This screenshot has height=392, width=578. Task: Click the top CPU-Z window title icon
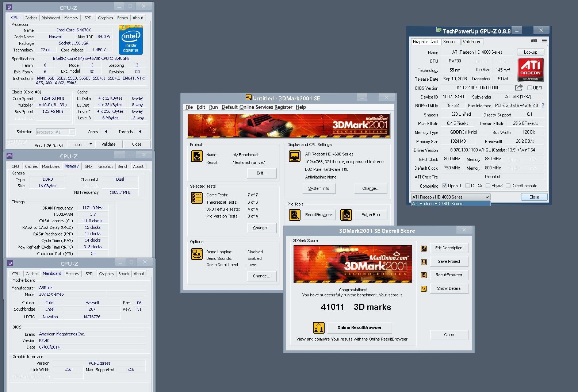point(9,7)
